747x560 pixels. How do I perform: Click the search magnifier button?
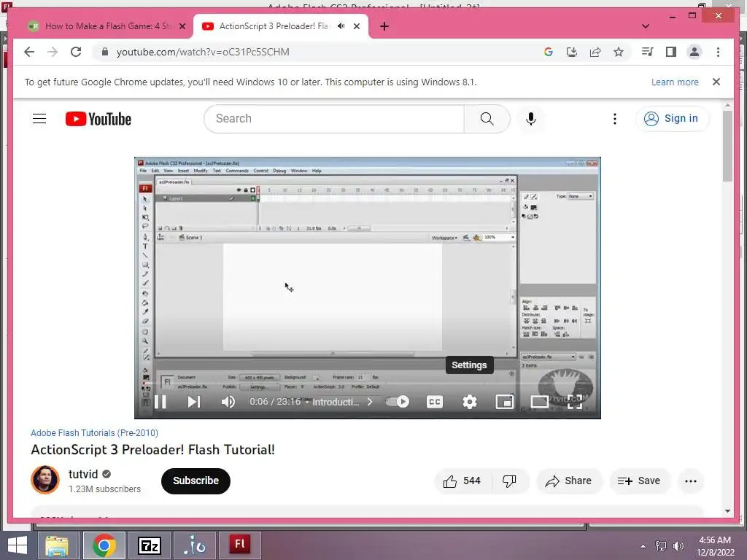pyautogui.click(x=487, y=119)
